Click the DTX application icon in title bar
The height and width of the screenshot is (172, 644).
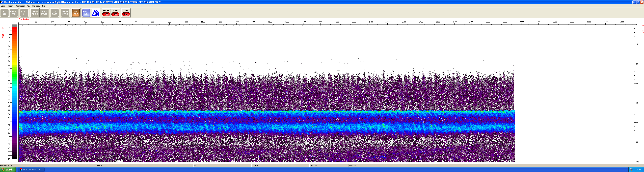pyautogui.click(x=2, y=2)
